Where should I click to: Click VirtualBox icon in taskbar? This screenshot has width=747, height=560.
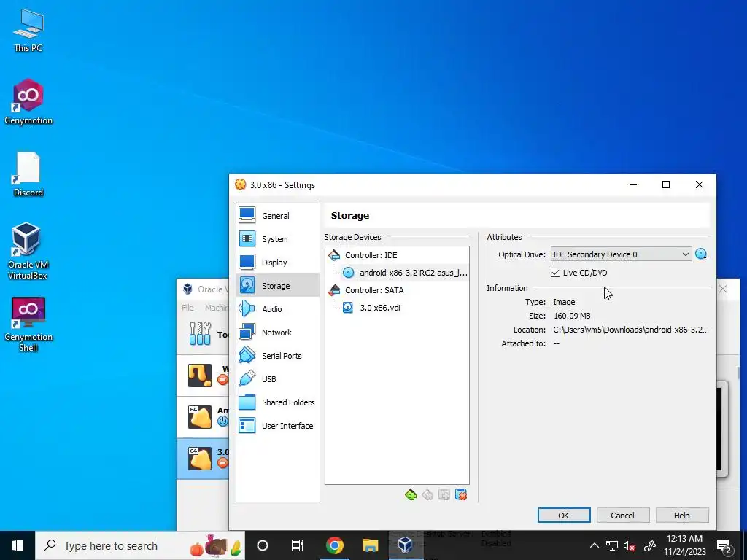click(406, 545)
